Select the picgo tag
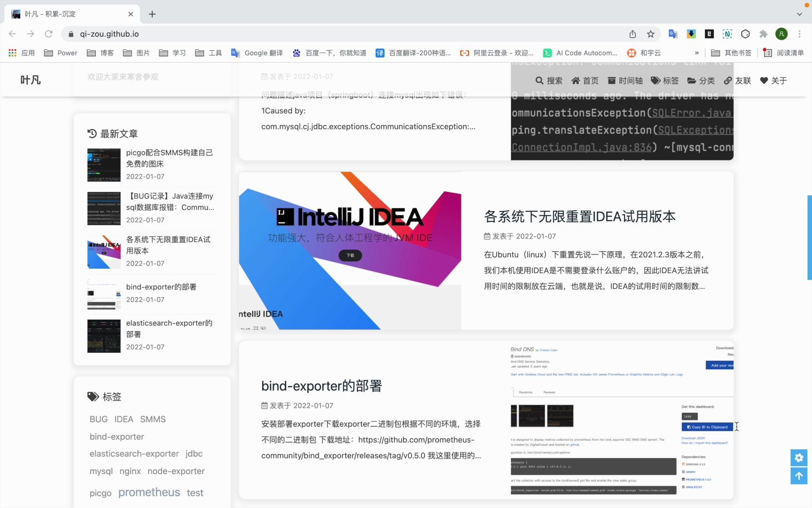 [101, 493]
